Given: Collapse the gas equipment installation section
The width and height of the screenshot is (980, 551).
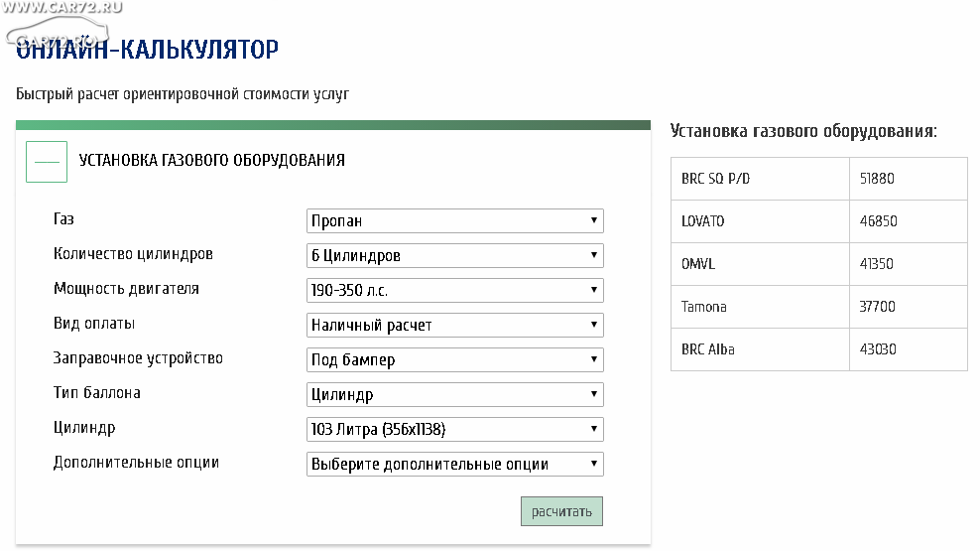Looking at the screenshot, I should point(47,162).
